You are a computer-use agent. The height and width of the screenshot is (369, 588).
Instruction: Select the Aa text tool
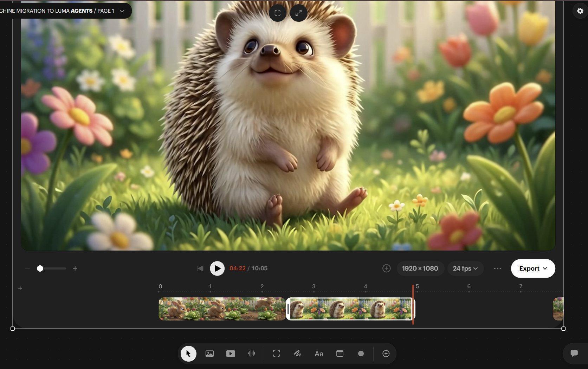(319, 354)
